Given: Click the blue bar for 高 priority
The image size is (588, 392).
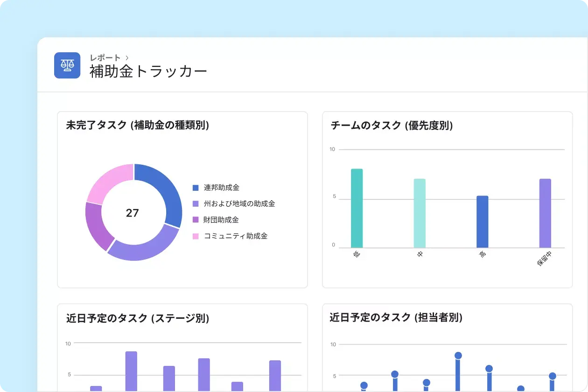Looking at the screenshot, I should (483, 222).
